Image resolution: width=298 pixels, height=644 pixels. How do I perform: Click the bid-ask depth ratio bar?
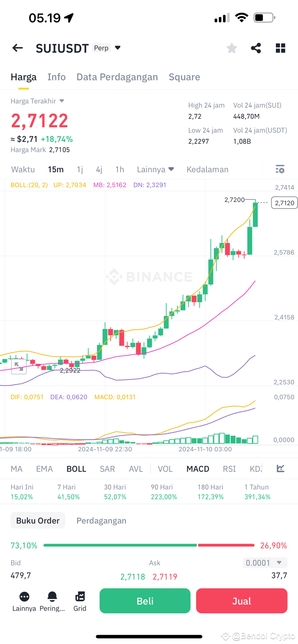pos(149,545)
